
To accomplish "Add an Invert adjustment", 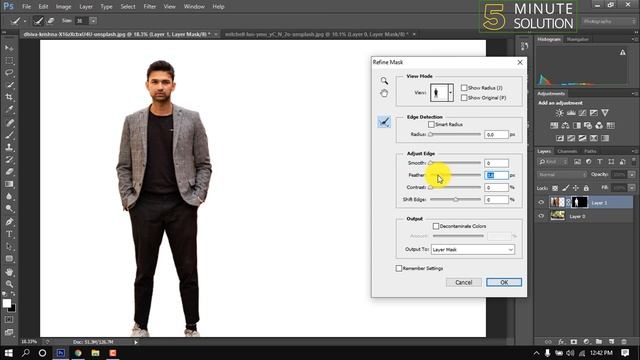I will coord(560,138).
